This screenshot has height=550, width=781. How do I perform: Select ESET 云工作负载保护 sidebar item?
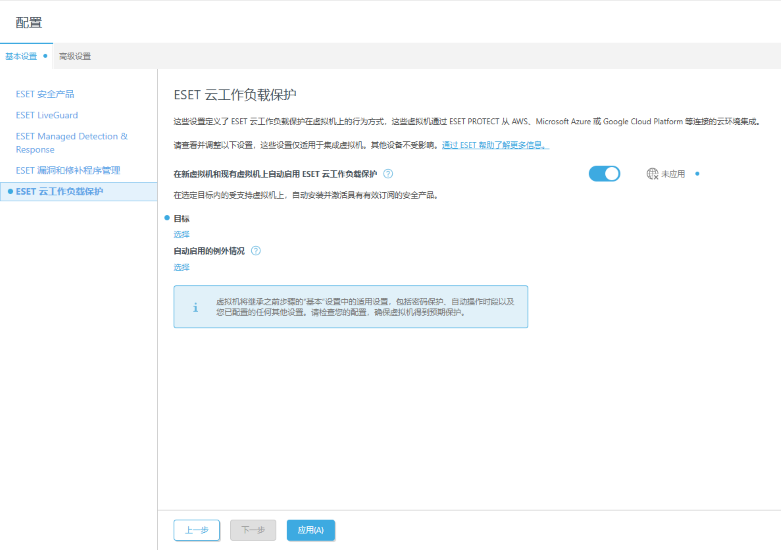[79, 192]
